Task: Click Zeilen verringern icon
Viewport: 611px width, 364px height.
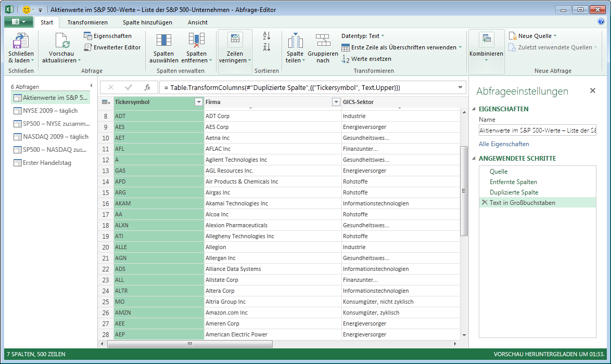Action: coord(235,40)
